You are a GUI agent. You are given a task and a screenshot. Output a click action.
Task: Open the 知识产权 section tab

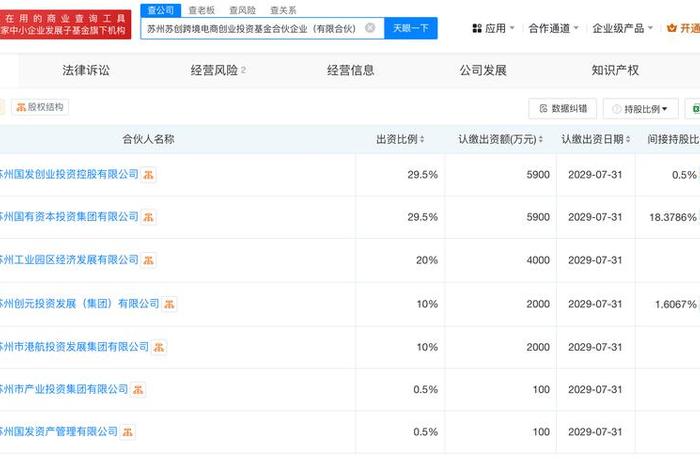pyautogui.click(x=615, y=70)
